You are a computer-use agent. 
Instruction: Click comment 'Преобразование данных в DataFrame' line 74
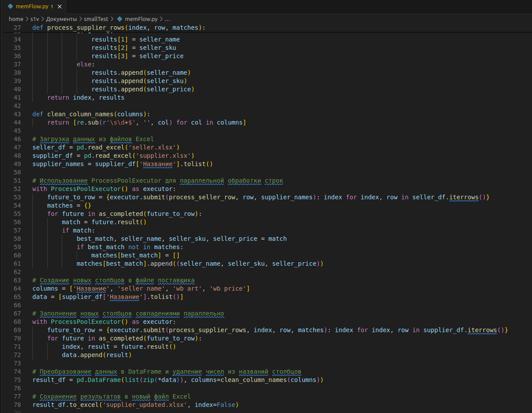tap(167, 371)
